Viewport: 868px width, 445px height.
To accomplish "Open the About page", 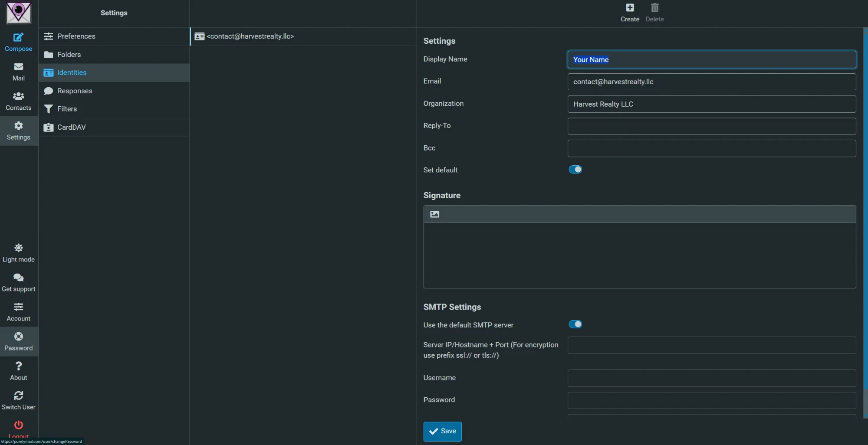I will point(18,371).
